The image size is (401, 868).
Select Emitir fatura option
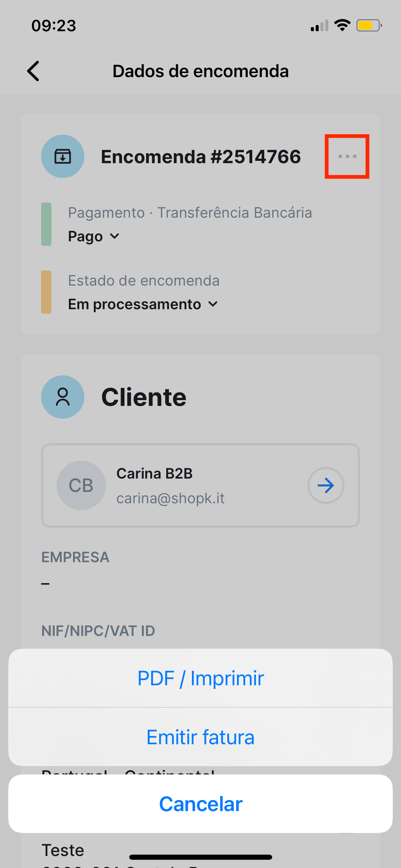[200, 737]
